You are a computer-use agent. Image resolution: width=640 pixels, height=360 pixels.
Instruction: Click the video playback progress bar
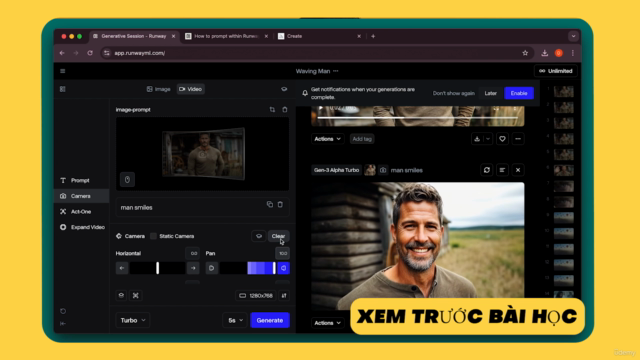tap(418, 118)
